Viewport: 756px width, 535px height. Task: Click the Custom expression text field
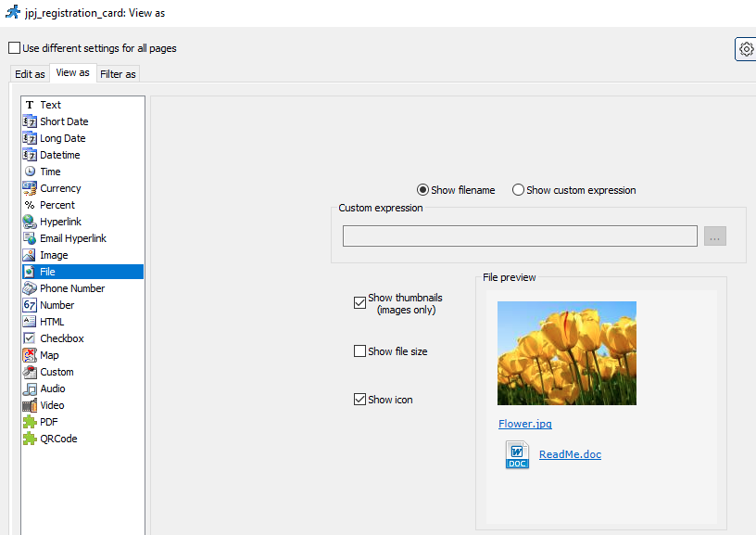(x=519, y=236)
